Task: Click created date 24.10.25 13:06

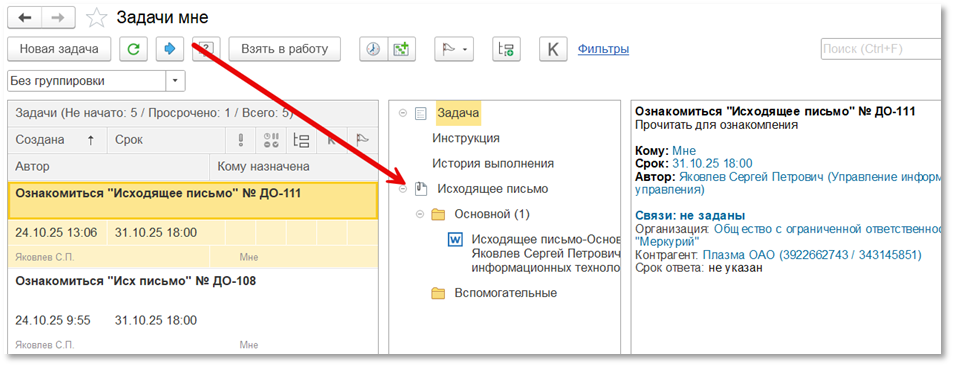Action: 56,232
